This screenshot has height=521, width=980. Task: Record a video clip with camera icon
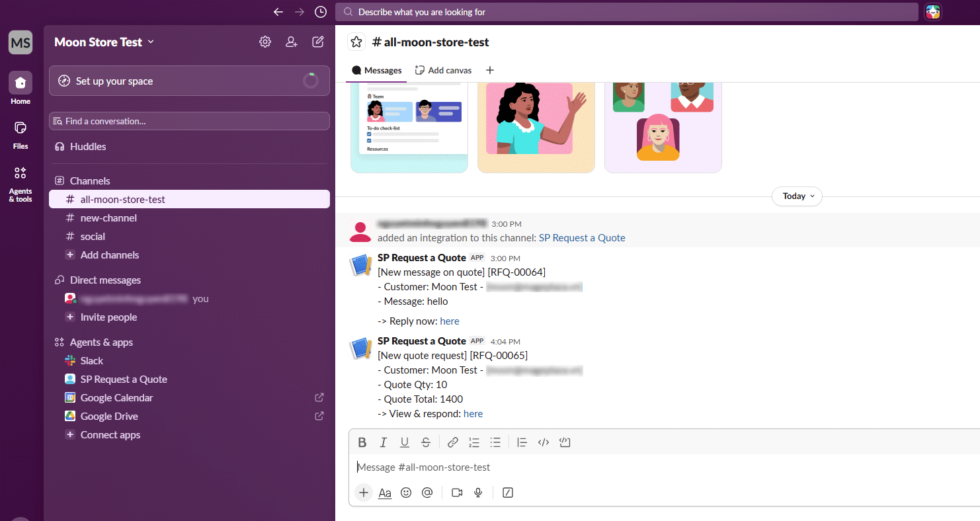(457, 493)
